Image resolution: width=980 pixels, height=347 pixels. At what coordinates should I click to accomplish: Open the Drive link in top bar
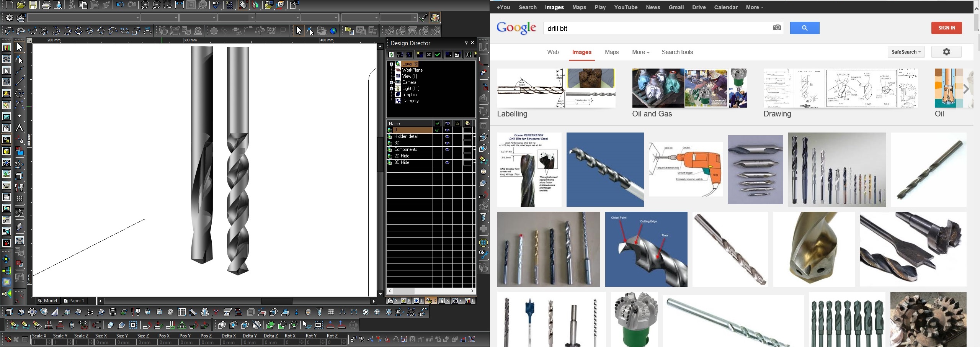coord(699,7)
